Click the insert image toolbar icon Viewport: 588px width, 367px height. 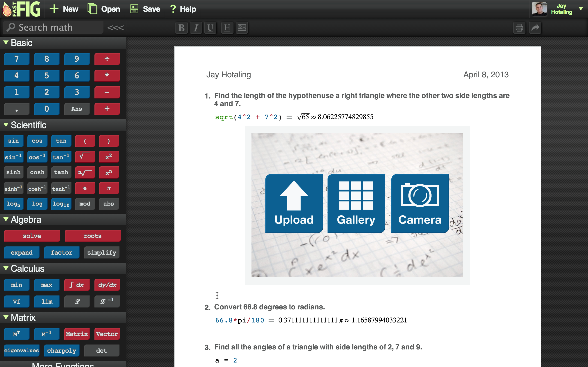pos(242,28)
